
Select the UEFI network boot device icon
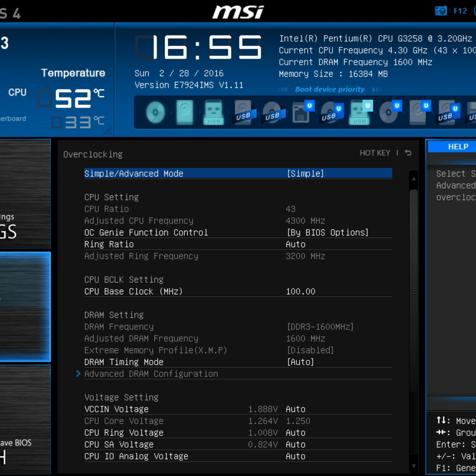tap(303, 111)
